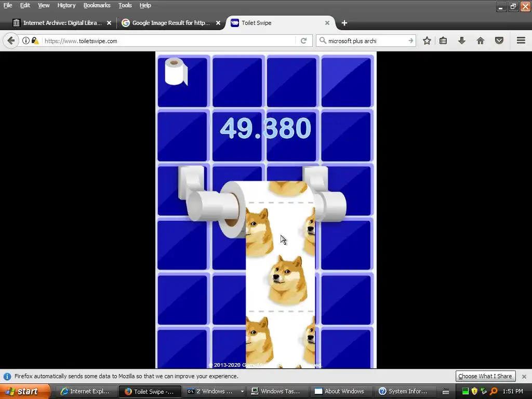Go back using the browser back arrow
Viewport: 532px width, 399px height.
[11, 41]
